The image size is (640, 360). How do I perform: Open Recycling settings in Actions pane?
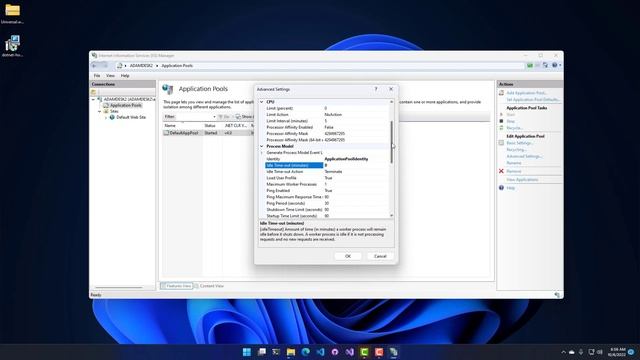pos(516,150)
